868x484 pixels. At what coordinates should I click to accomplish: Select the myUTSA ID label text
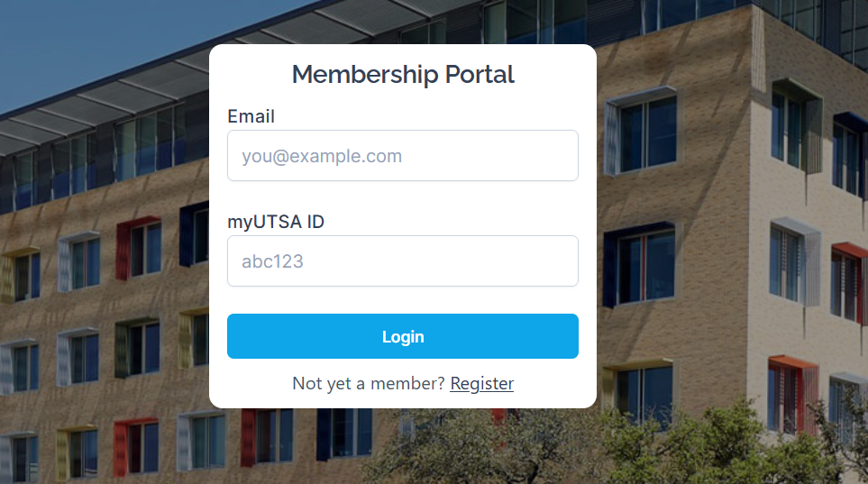(275, 222)
